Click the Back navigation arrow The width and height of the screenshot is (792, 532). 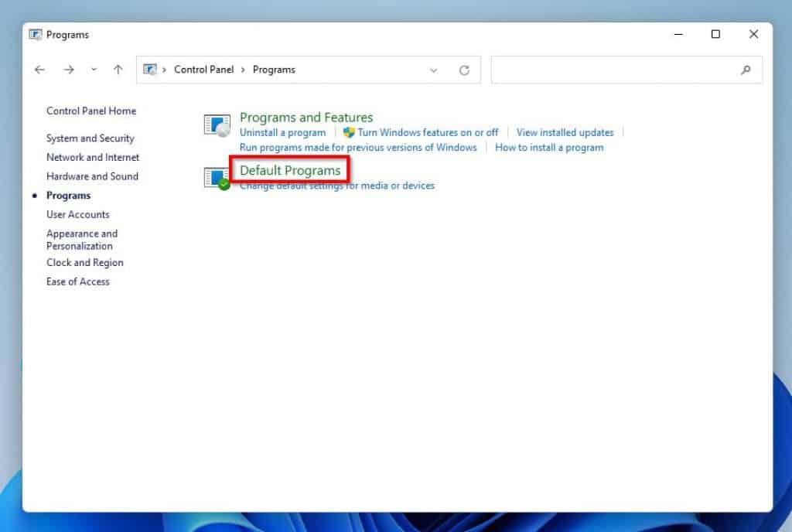coord(39,70)
